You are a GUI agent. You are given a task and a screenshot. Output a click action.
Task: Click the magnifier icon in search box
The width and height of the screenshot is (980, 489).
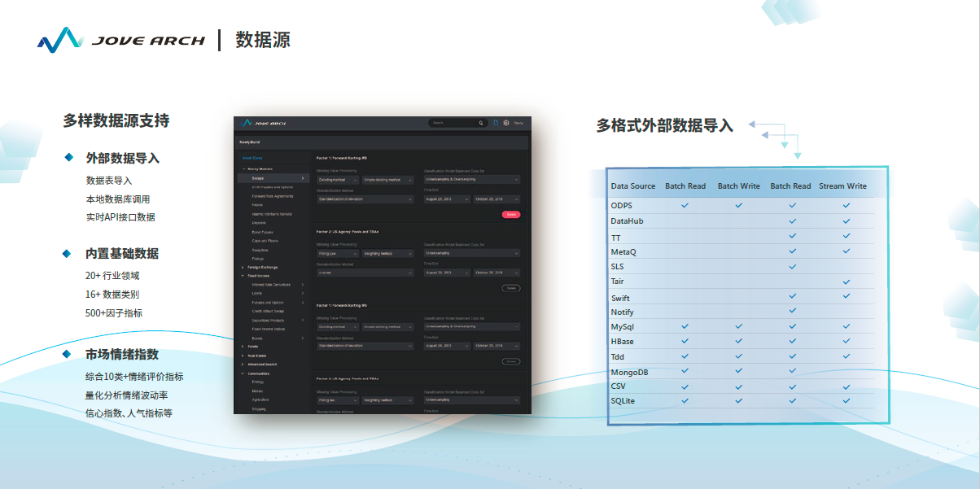(480, 123)
